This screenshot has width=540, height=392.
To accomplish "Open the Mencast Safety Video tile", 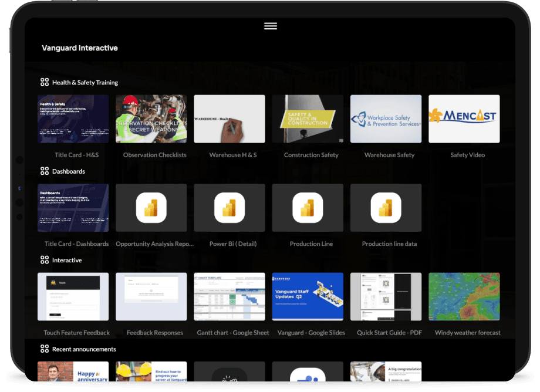I will 464,119.
